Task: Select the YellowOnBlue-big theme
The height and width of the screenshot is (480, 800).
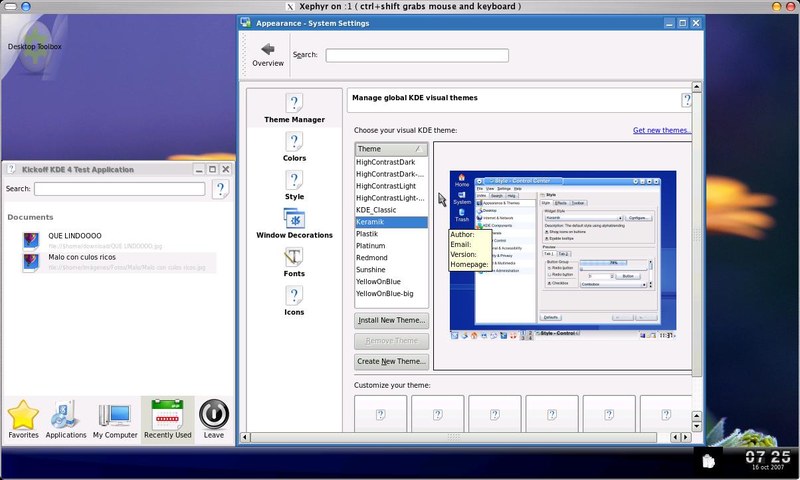Action: [391, 294]
